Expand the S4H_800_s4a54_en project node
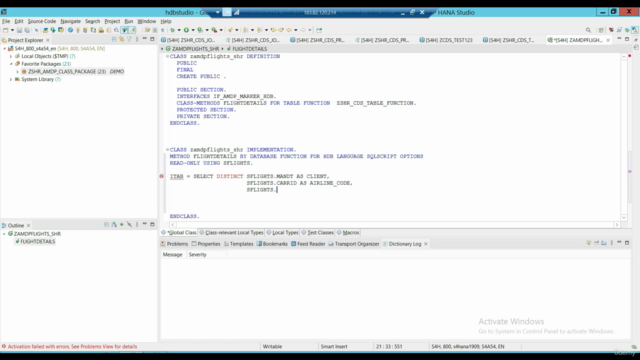Image resolution: width=640 pixels, height=360 pixels. click(4, 49)
